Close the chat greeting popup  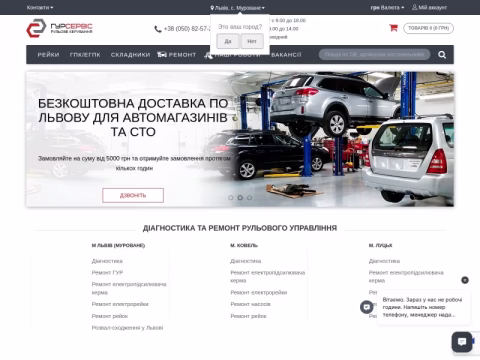[465, 280]
